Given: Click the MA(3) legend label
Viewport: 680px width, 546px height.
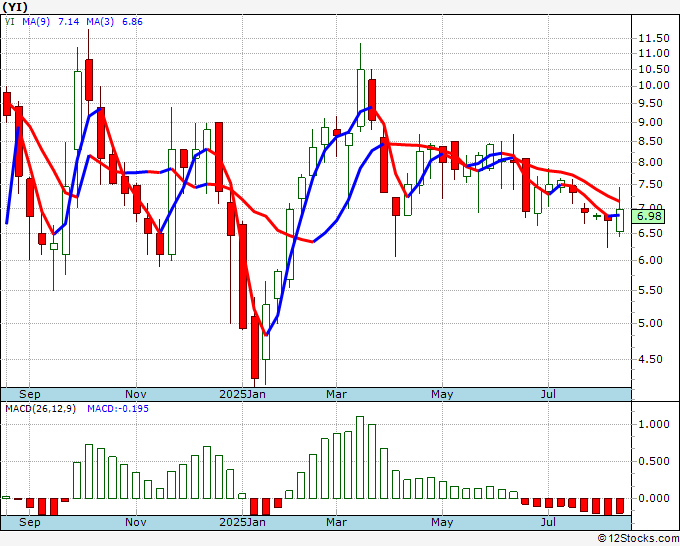Looking at the screenshot, I should click(100, 22).
